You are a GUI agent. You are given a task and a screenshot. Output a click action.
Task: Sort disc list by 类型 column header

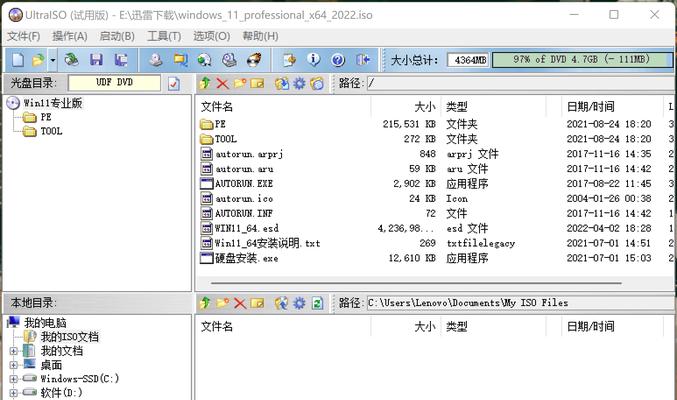tap(493, 106)
